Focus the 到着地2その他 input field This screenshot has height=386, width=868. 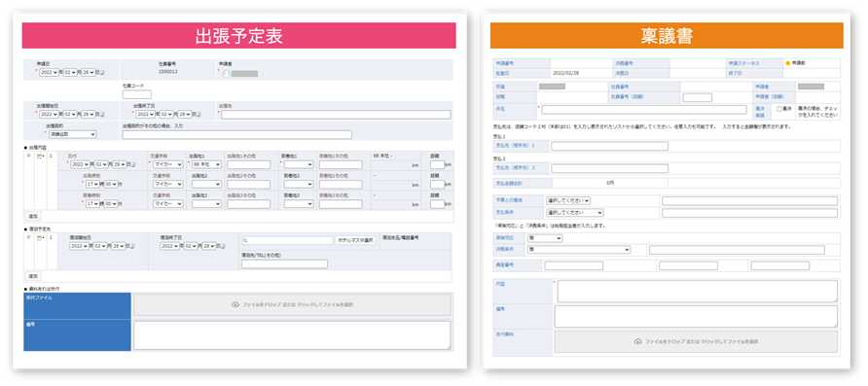[341, 185]
